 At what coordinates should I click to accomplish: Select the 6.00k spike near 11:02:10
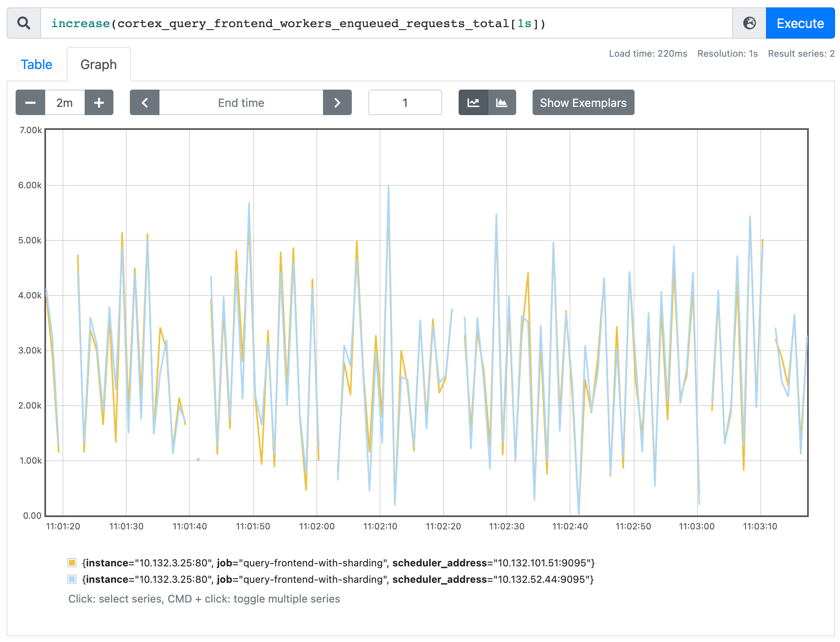coord(389,187)
